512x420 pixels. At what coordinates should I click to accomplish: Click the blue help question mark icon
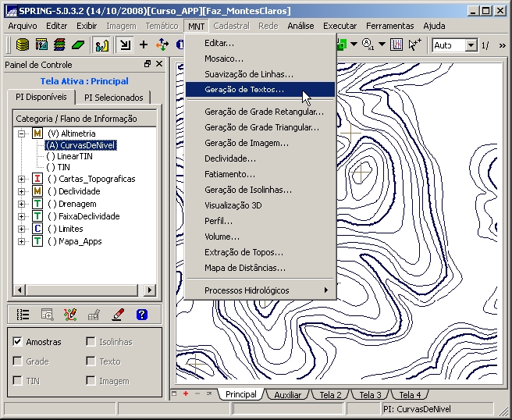coord(141,315)
